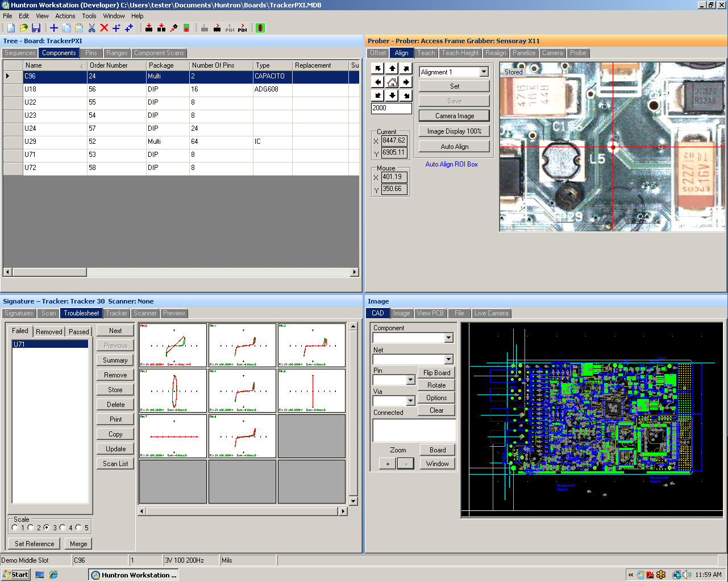728x582 pixels.
Task: Click the Windows Start button
Action: click(15, 575)
